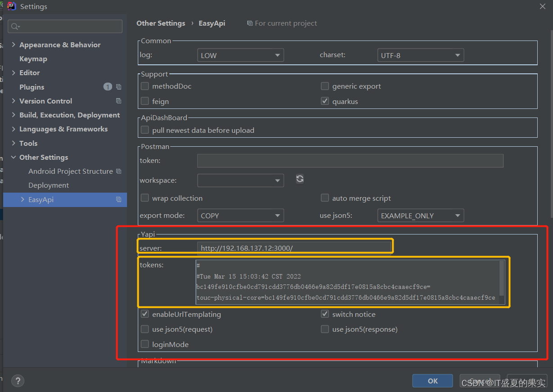This screenshot has height=392, width=553.
Task: Click the EasyApi breadcrumb label
Action: coord(212,23)
